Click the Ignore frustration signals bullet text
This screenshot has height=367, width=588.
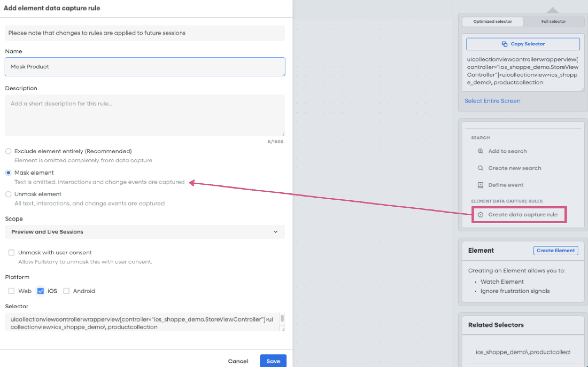(515, 291)
